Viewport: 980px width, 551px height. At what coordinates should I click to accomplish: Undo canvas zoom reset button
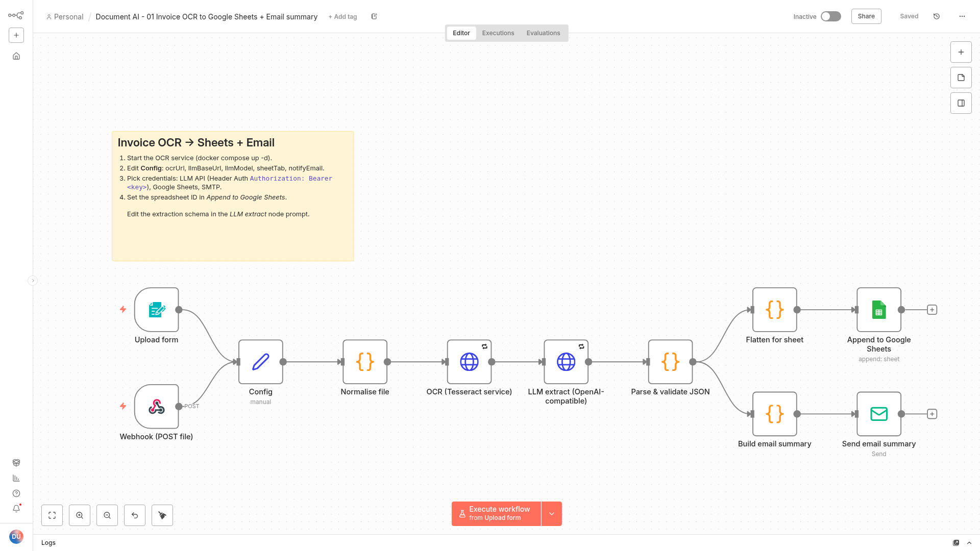point(135,515)
